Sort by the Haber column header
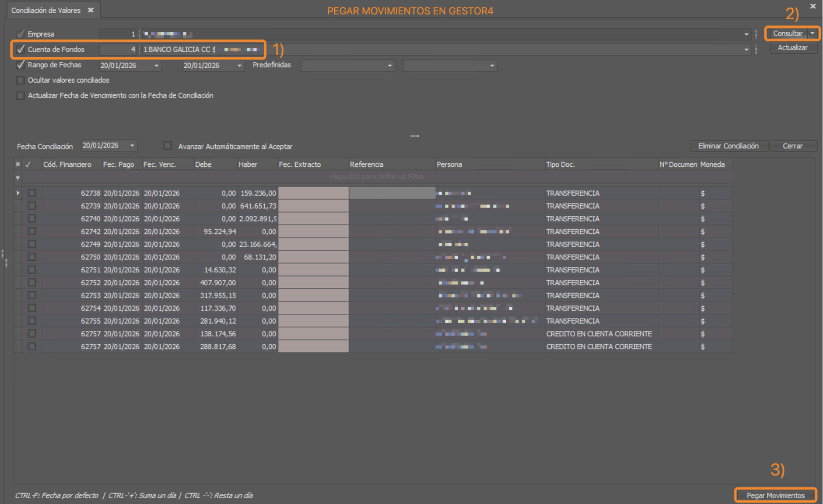The image size is (823, 504). [248, 164]
